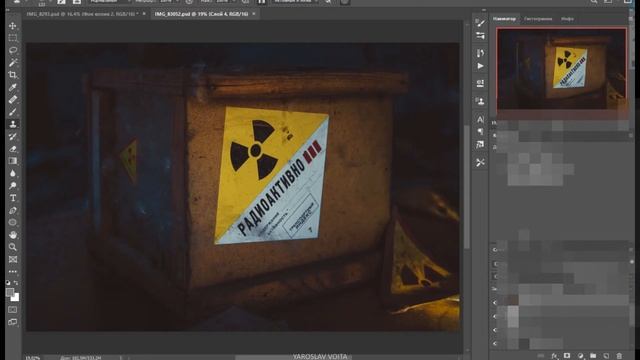Create a new layer
Viewport: 640px width, 360px height.
pyautogui.click(x=606, y=356)
